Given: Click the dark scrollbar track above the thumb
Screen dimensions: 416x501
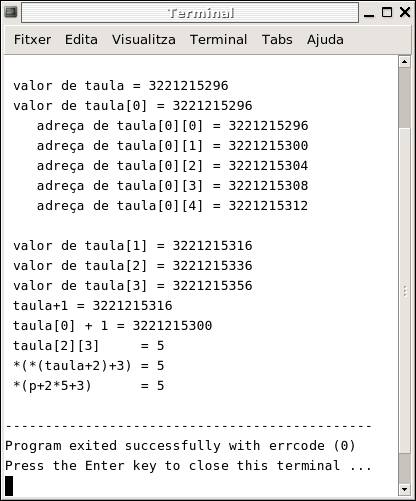Looking at the screenshot, I should 405,97.
